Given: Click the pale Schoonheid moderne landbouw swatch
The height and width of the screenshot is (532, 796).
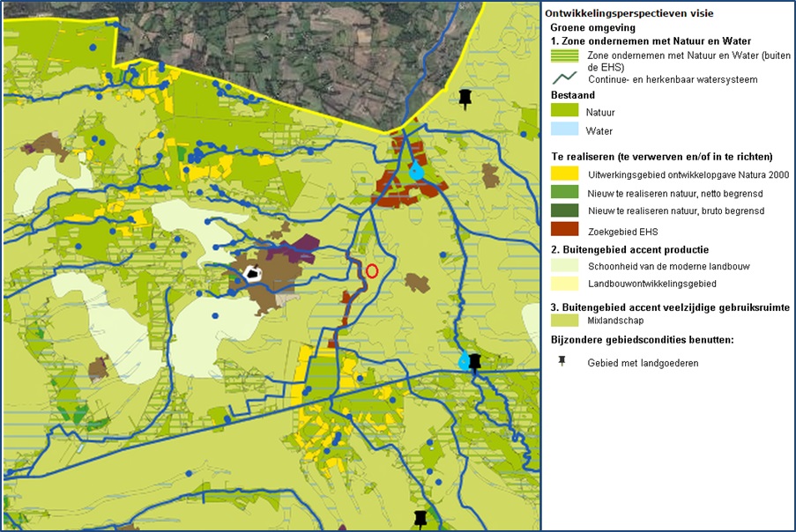Looking at the screenshot, I should click(x=564, y=265).
